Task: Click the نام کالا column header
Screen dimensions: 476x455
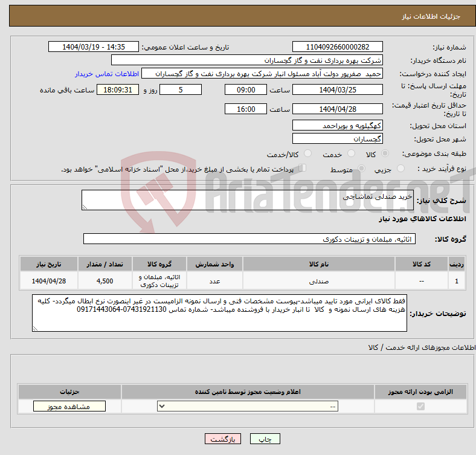Action: pyautogui.click(x=319, y=264)
